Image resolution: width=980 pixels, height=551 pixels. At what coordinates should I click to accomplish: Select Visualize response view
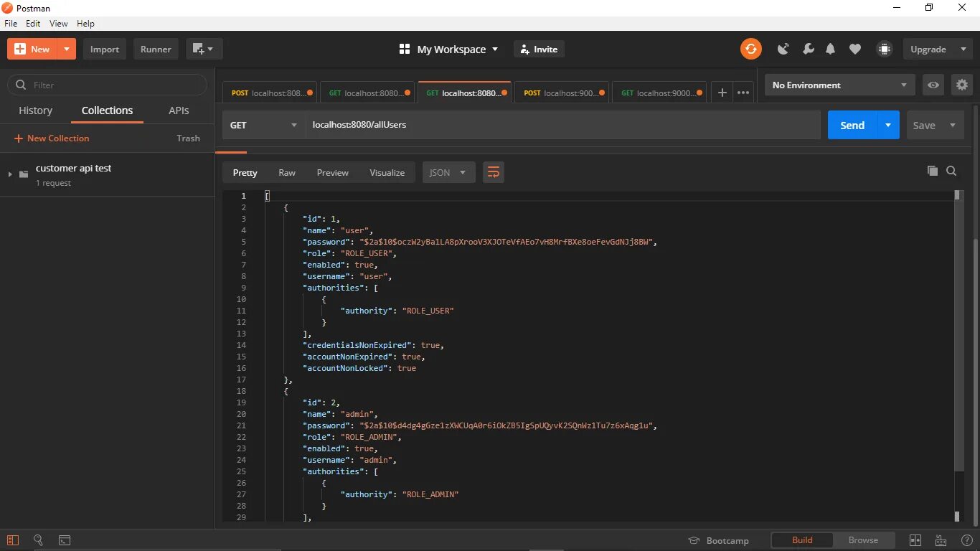[387, 172]
